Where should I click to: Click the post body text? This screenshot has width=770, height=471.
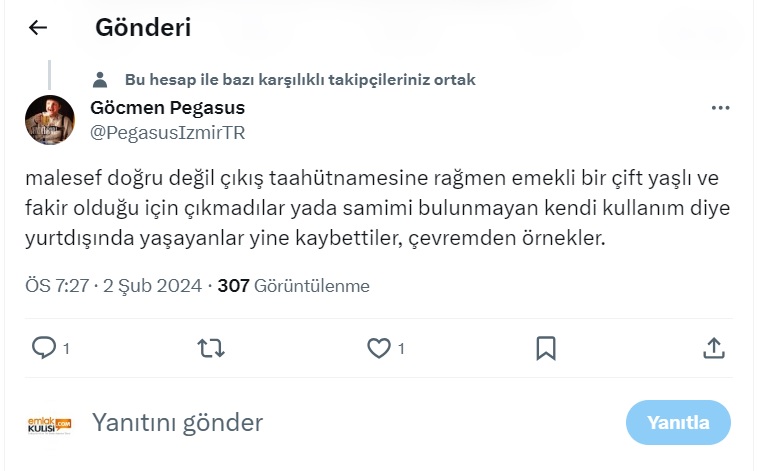coord(370,209)
